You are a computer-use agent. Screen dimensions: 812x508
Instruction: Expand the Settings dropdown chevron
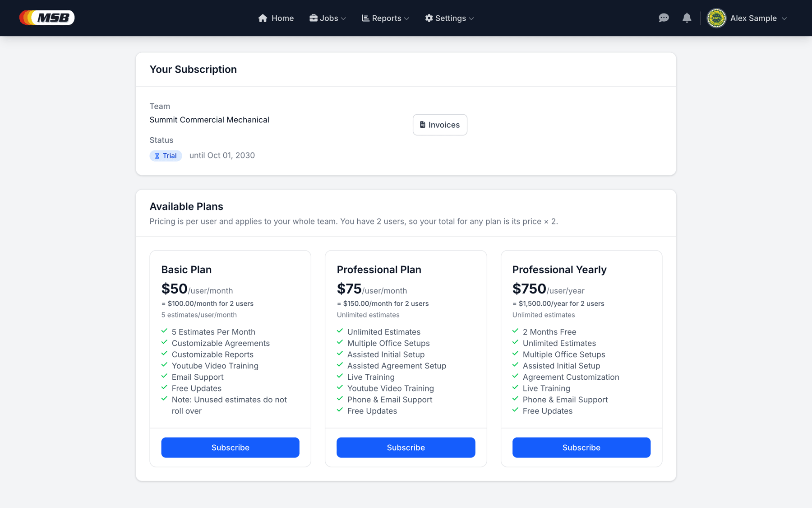pyautogui.click(x=471, y=19)
